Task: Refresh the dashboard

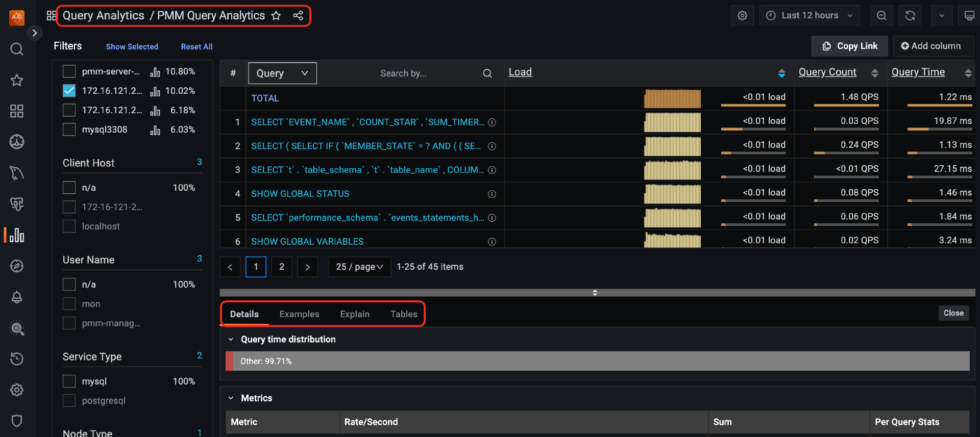Action: pyautogui.click(x=910, y=16)
